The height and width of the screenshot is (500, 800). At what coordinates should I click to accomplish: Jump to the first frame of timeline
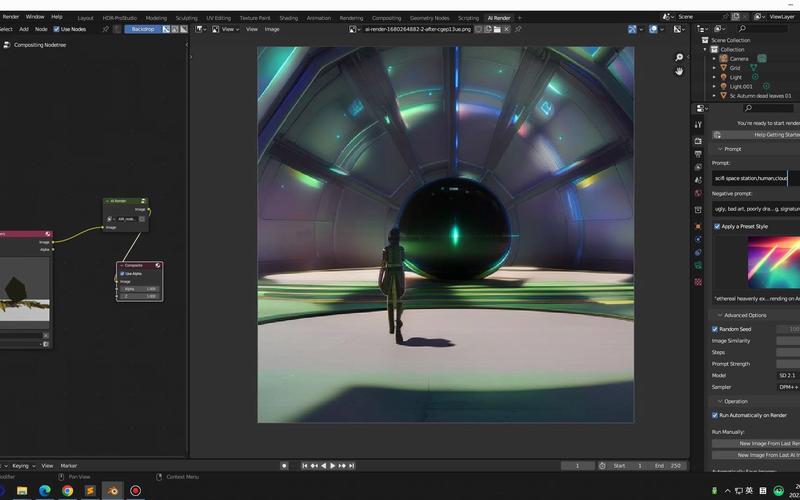(x=305, y=466)
